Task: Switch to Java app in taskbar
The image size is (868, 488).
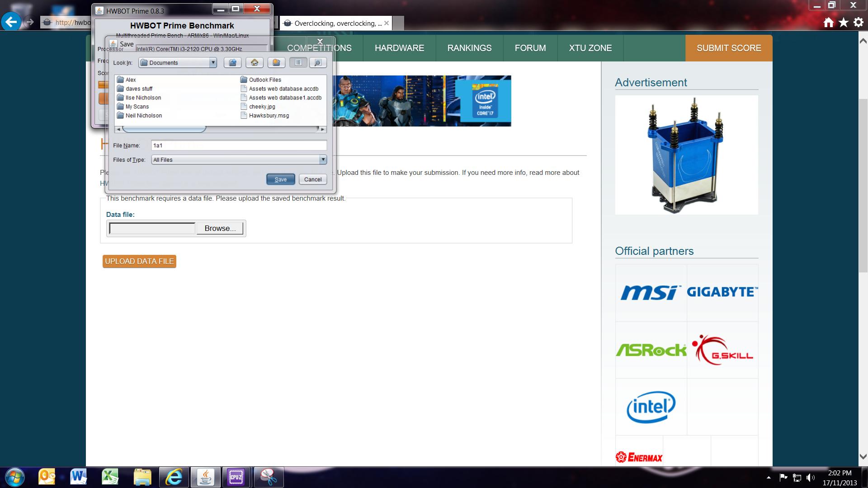Action: coord(206,477)
